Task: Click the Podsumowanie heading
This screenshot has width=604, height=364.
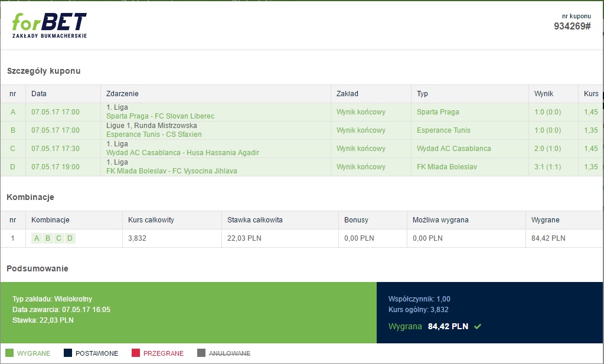Action: (37, 268)
